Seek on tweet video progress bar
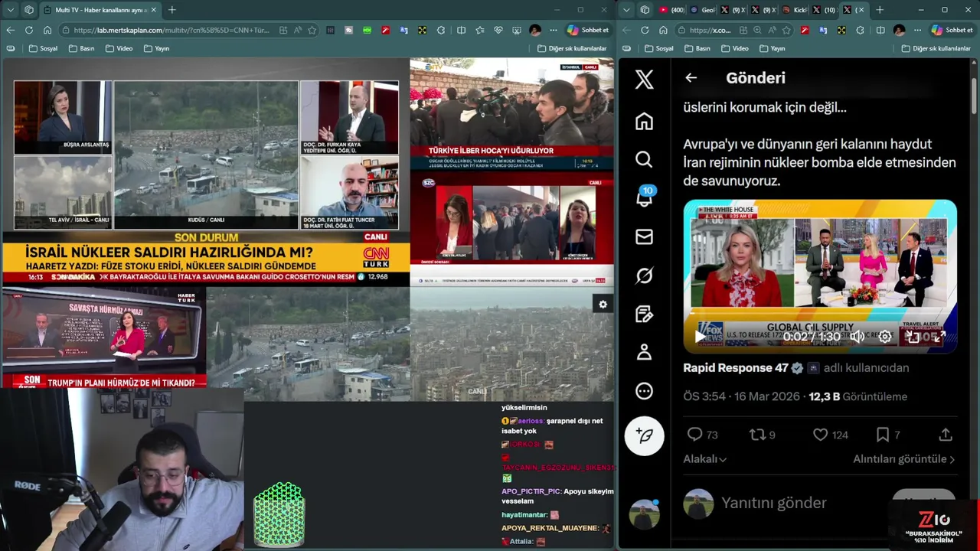Screen dimensions: 980x551 coord(819,312)
